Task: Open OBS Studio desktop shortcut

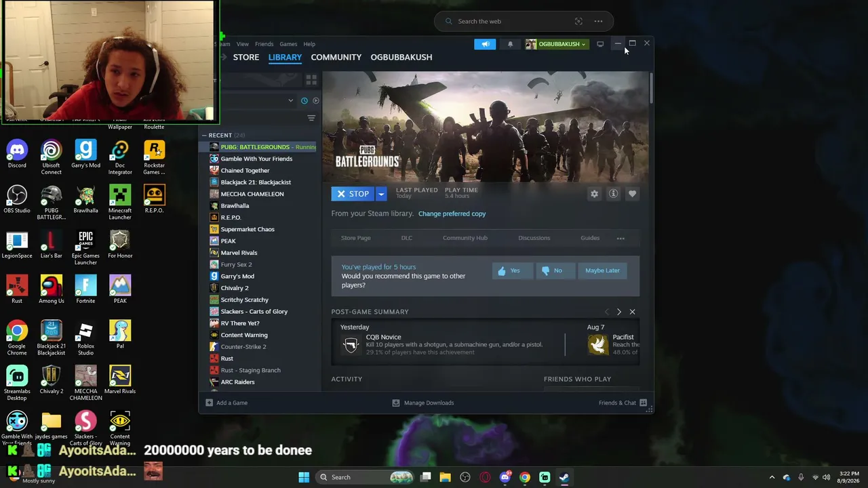Action: click(x=17, y=199)
